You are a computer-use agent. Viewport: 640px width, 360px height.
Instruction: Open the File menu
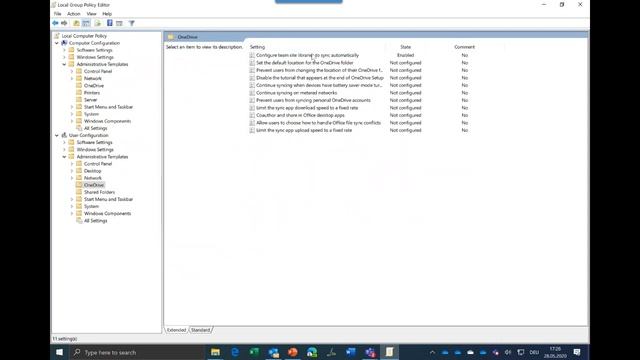click(x=58, y=14)
